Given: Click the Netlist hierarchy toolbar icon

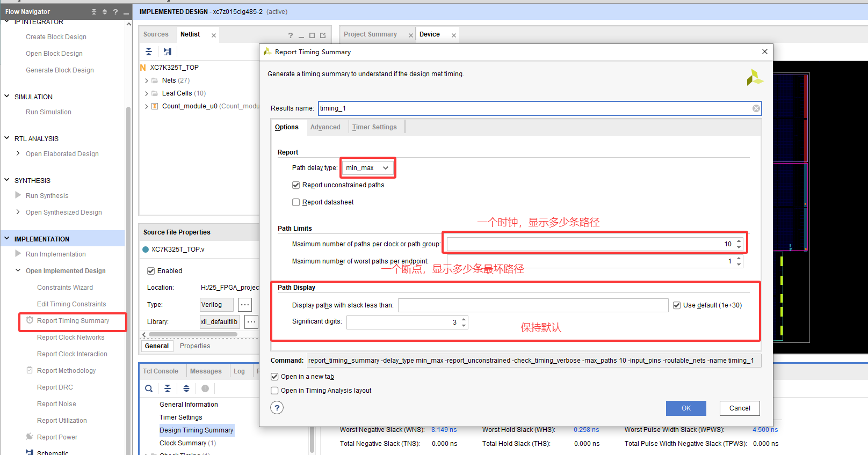Looking at the screenshot, I should click(x=168, y=52).
